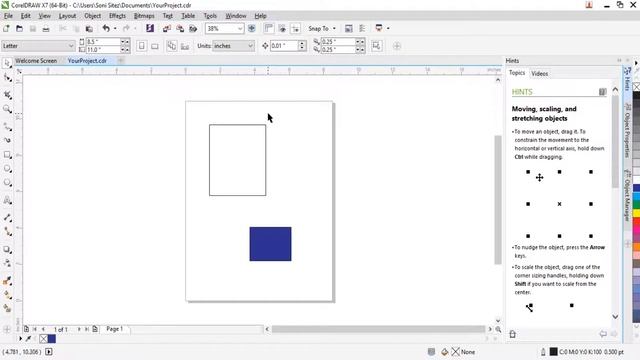Select the Crop tool
The image size is (640, 360).
[x=7, y=95]
